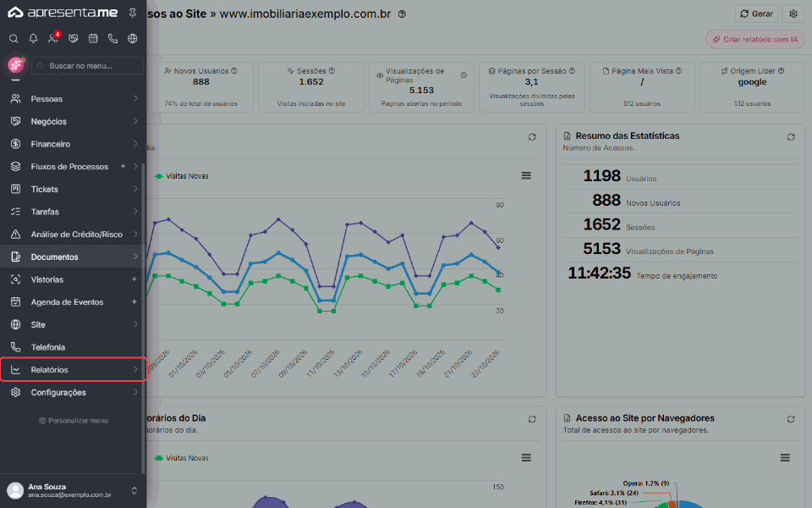Viewport: 812px width, 508px height.
Task: Open the people icon with red badge 4
Action: [53, 38]
